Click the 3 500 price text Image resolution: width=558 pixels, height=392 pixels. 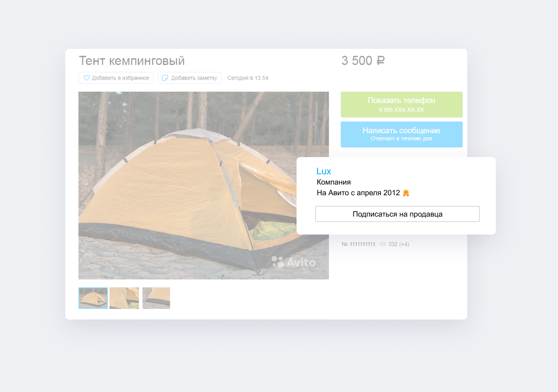[356, 61]
